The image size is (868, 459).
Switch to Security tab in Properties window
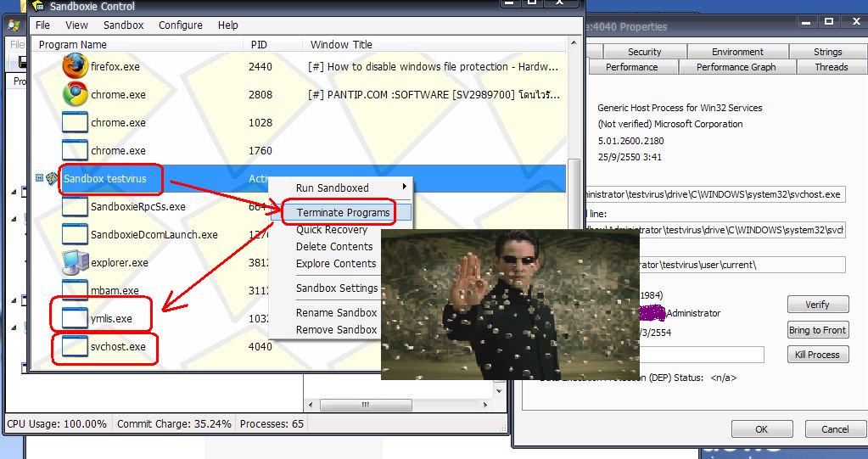coord(644,52)
